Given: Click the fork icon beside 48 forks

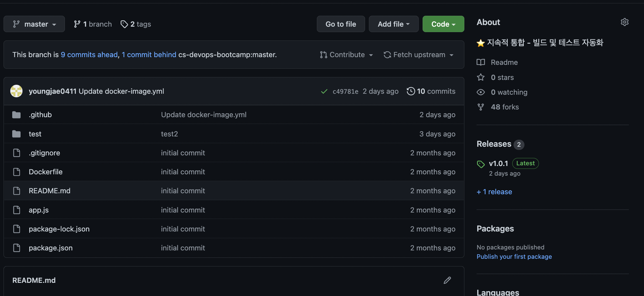Looking at the screenshot, I should 481,107.
